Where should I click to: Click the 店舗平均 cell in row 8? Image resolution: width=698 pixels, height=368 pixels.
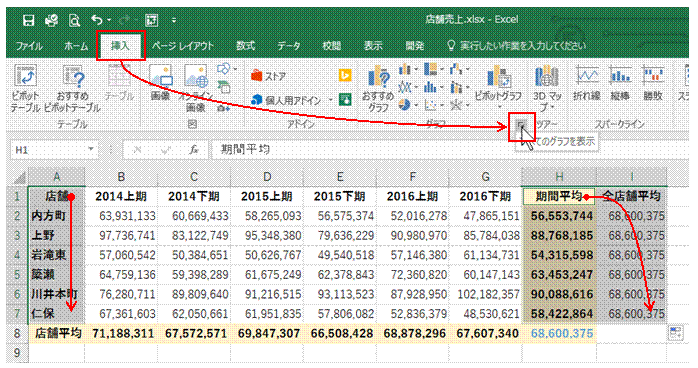[x=57, y=333]
